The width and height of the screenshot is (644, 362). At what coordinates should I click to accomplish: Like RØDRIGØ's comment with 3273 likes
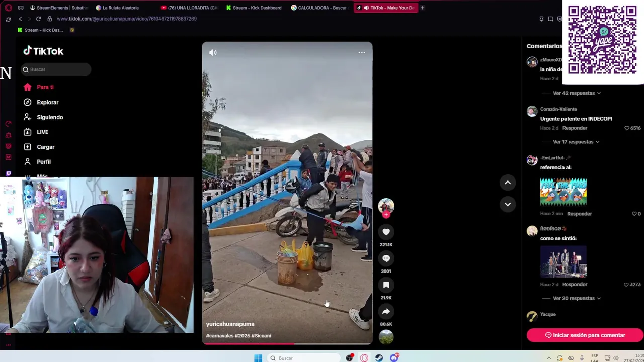pos(632,285)
